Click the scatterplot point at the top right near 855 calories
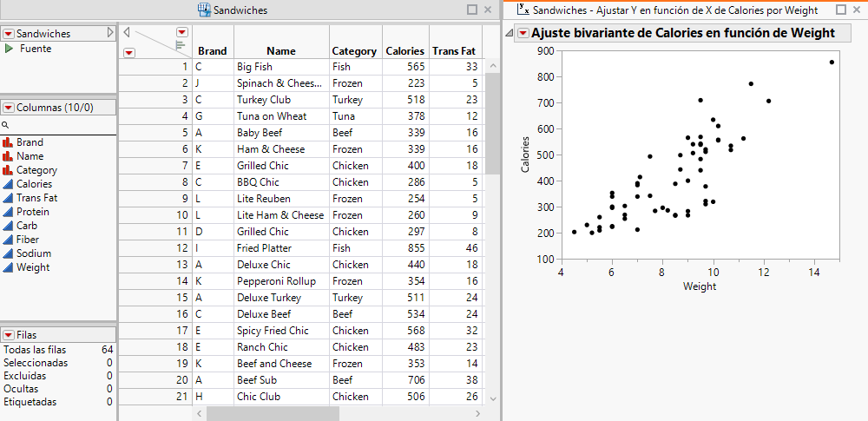868x421 pixels. (832, 62)
